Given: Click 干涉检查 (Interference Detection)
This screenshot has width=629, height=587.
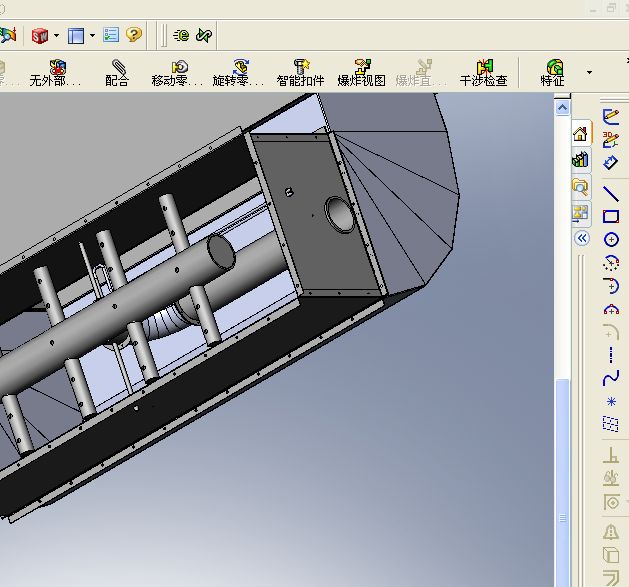Looking at the screenshot, I should 483,73.
